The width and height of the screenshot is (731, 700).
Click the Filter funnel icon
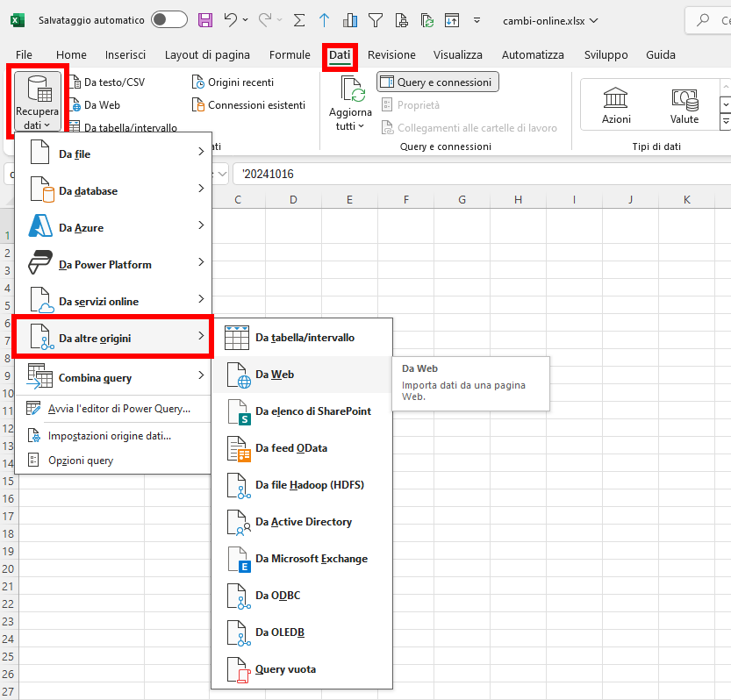pos(376,20)
